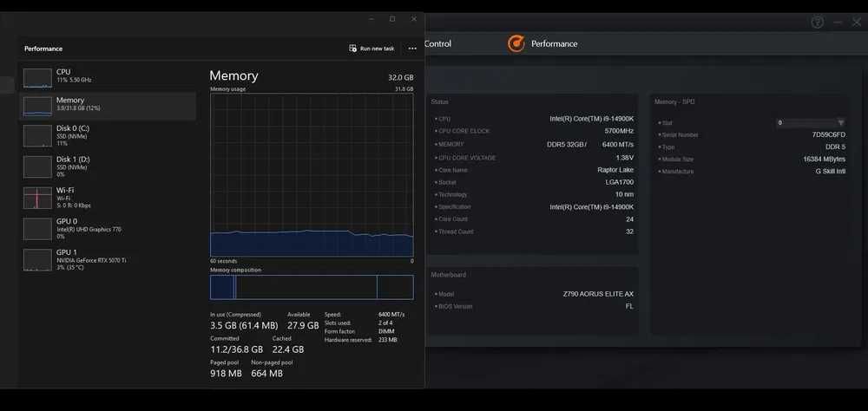Image resolution: width=868 pixels, height=411 pixels.
Task: Click the Form factor value DIMM
Action: (386, 331)
